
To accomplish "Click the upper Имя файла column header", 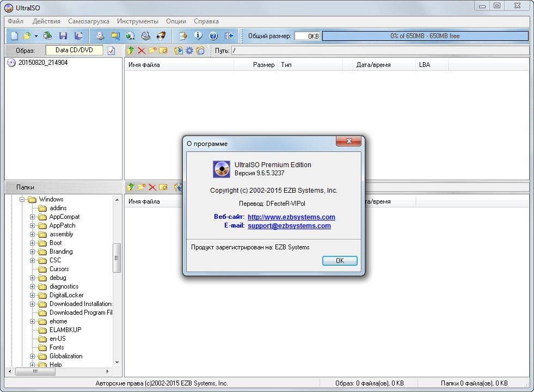I will [x=180, y=65].
